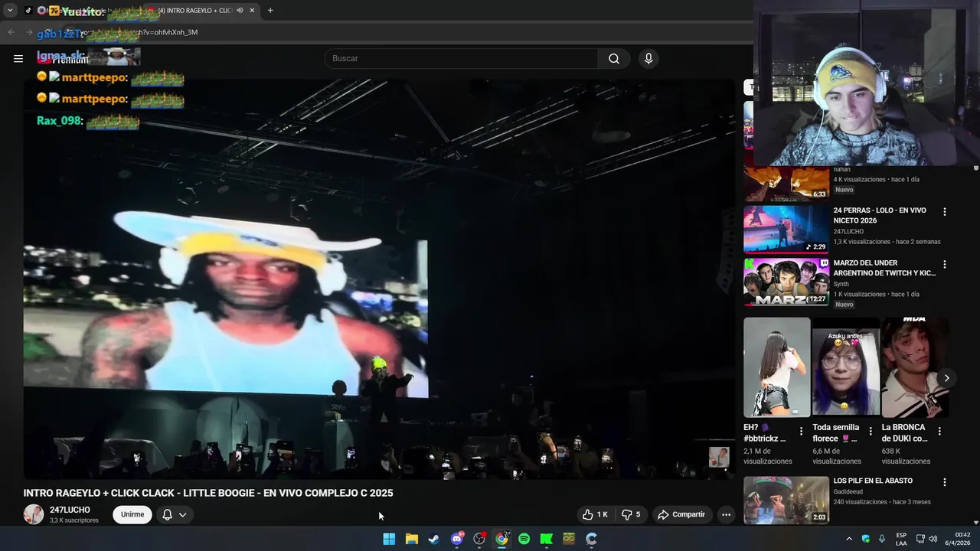This screenshot has height=551, width=980.
Task: Switch to the INTRO RAGEYLO + CLICK CLACK tab
Action: pos(194,11)
